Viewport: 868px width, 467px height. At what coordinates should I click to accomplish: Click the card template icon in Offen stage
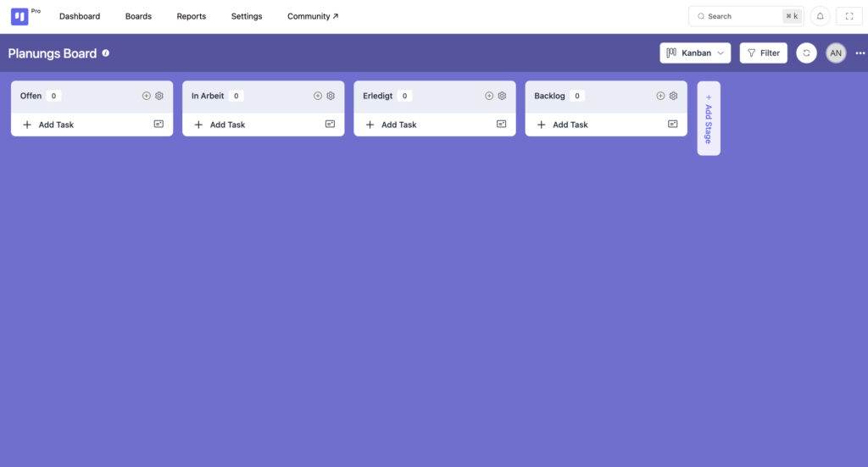pos(159,124)
